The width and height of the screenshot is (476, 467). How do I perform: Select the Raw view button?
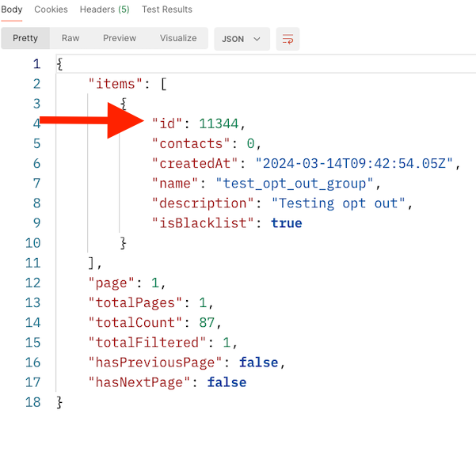(70, 38)
